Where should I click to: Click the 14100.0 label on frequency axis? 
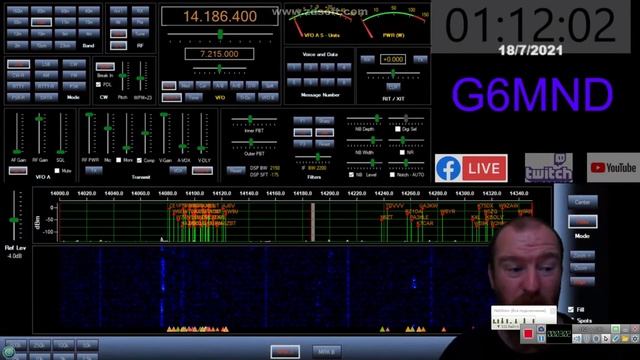coord(194,193)
